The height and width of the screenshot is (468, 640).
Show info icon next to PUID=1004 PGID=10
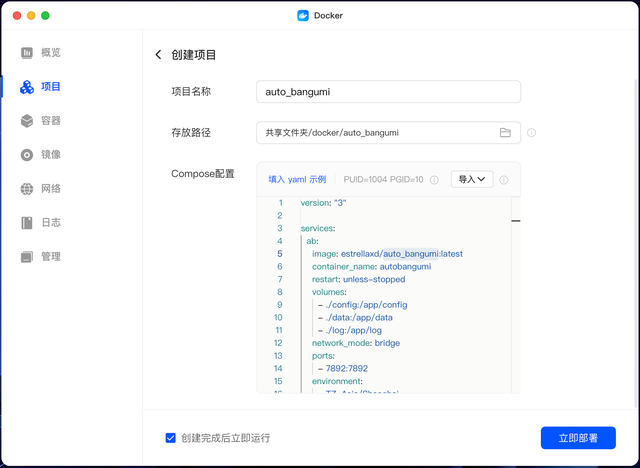coord(434,180)
